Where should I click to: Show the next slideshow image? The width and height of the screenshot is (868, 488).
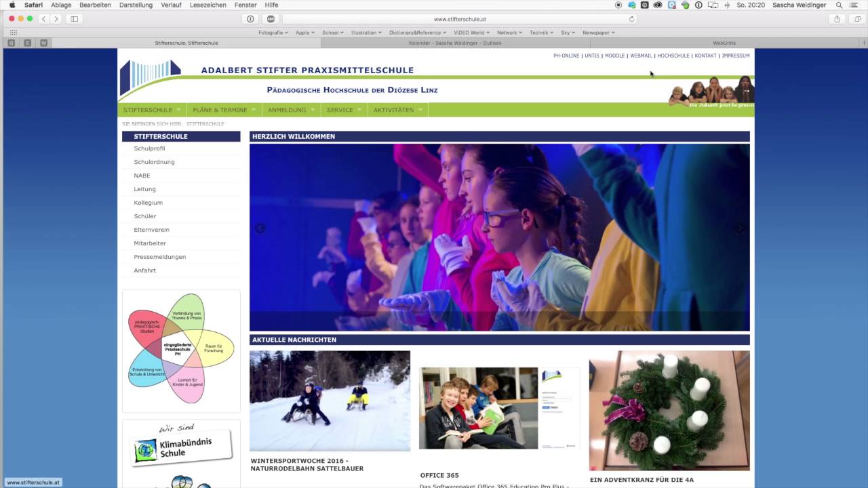pos(739,228)
